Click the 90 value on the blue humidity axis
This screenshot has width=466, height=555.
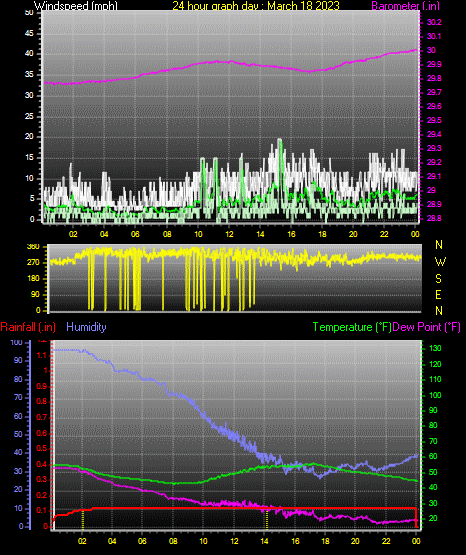pos(18,360)
